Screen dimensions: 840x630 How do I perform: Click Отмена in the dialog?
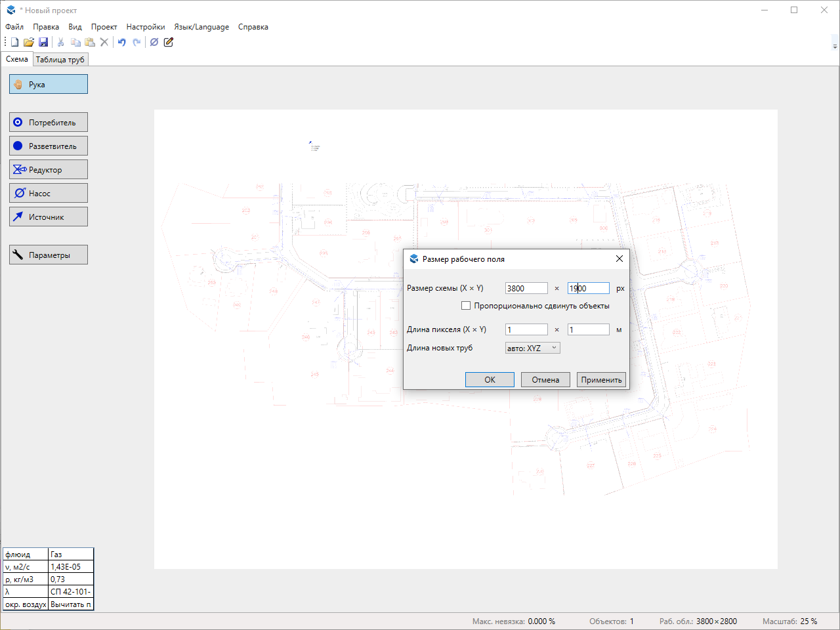pyautogui.click(x=545, y=379)
